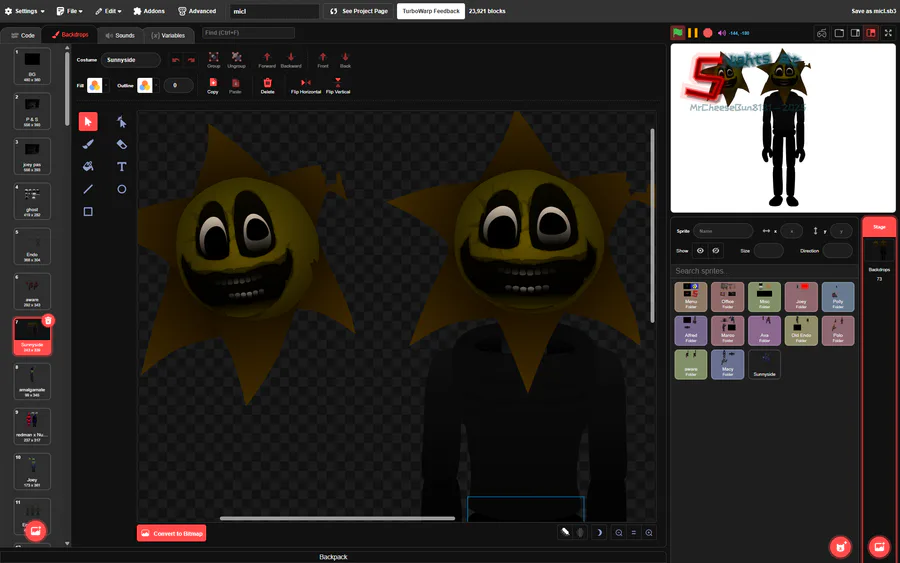The width and height of the screenshot is (900, 563).
Task: Select the arrow Select tool
Action: pos(88,122)
